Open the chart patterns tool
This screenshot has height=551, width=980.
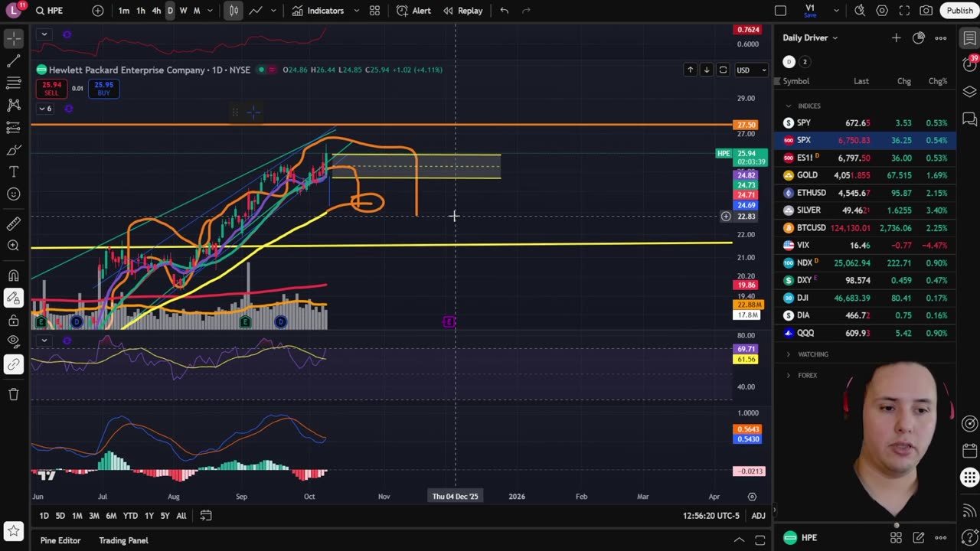pos(14,104)
